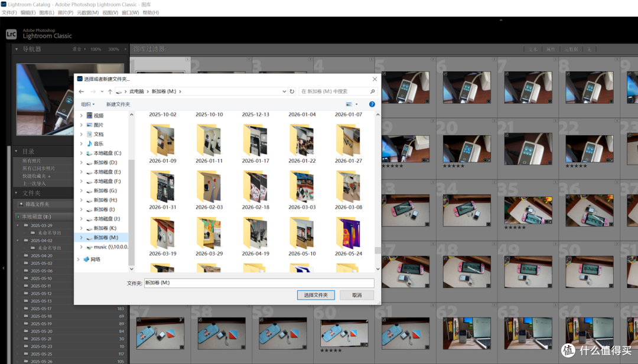Select the 所有照片 catalog entry
This screenshot has height=364, width=638.
[32, 161]
